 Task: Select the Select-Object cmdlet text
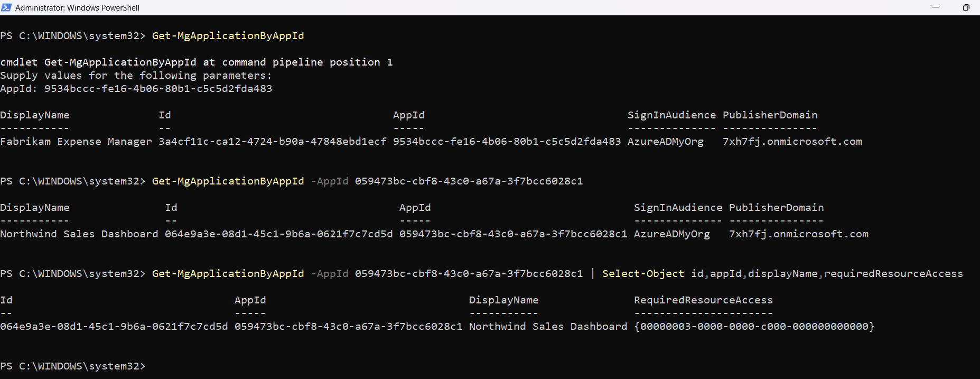[642, 274]
